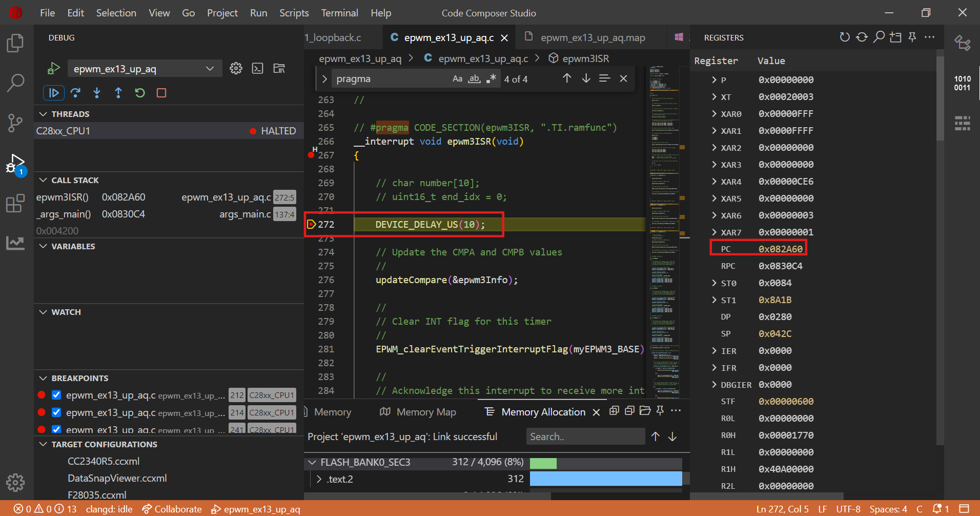Start debugging with the green play icon
This screenshot has height=516, width=980.
tap(54, 68)
